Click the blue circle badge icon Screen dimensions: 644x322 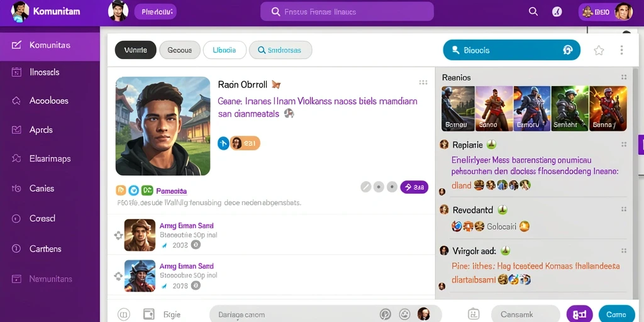coord(133,190)
